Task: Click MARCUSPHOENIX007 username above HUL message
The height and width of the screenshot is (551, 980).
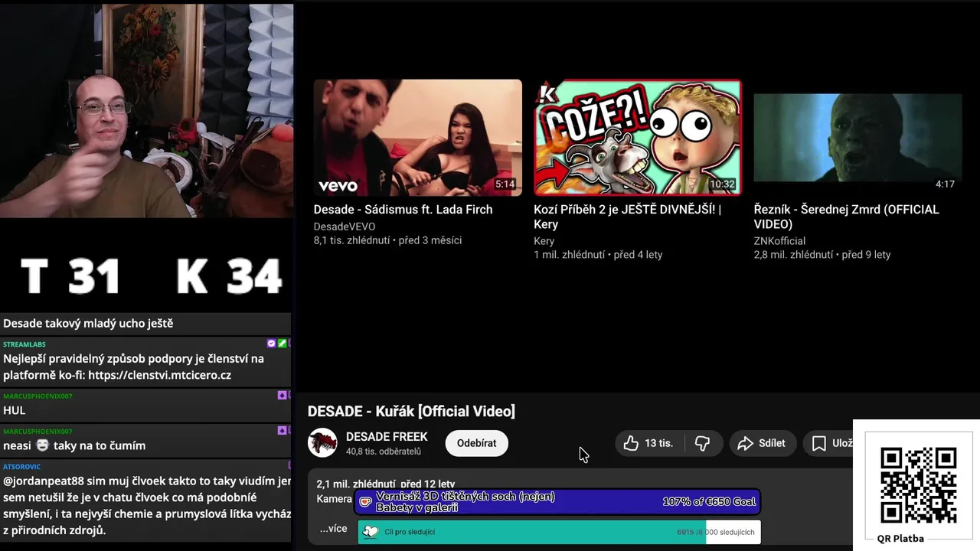Action: tap(38, 396)
